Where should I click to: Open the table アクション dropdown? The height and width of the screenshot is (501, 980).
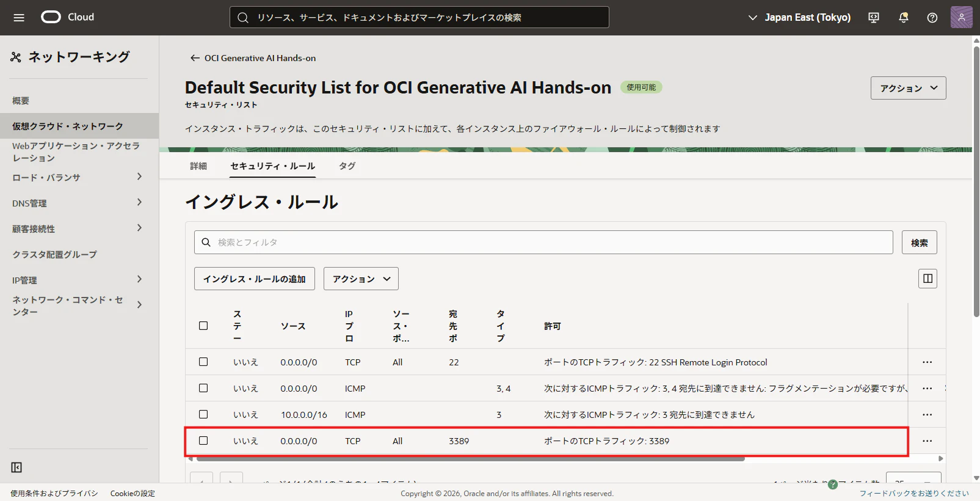click(x=361, y=279)
